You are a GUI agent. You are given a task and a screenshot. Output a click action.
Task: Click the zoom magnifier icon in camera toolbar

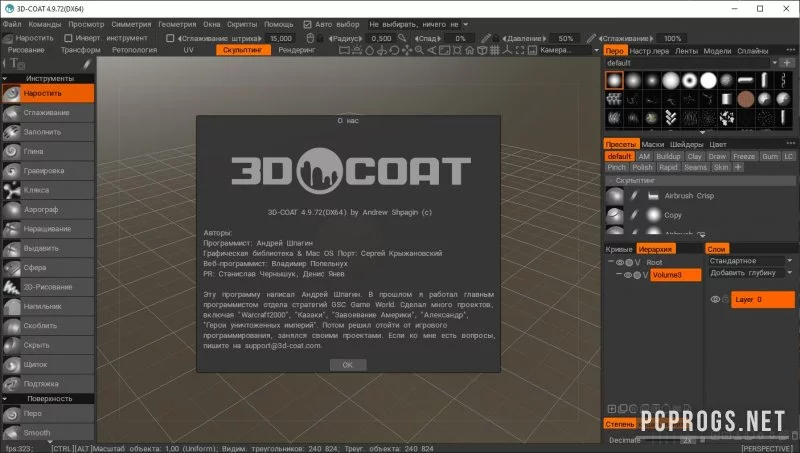419,51
